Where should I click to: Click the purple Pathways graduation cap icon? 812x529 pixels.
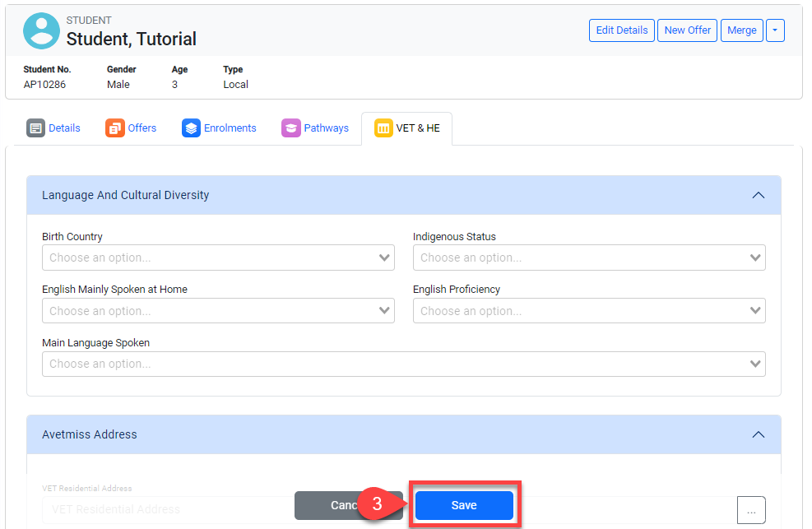[x=290, y=128]
